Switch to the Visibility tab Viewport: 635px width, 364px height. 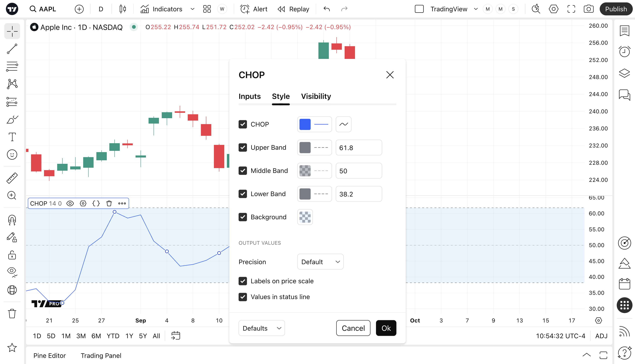[x=316, y=96]
